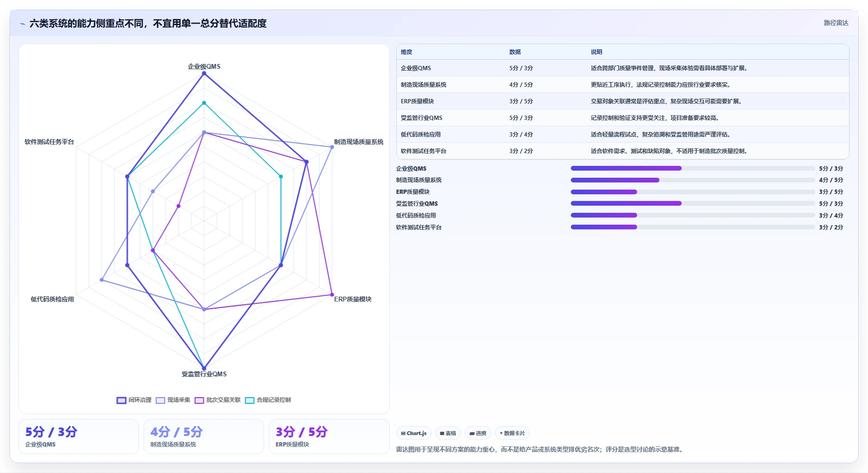Click the description text for 低代码质检应用 row
Screen dimensions: 868x473
pyautogui.click(x=661, y=135)
